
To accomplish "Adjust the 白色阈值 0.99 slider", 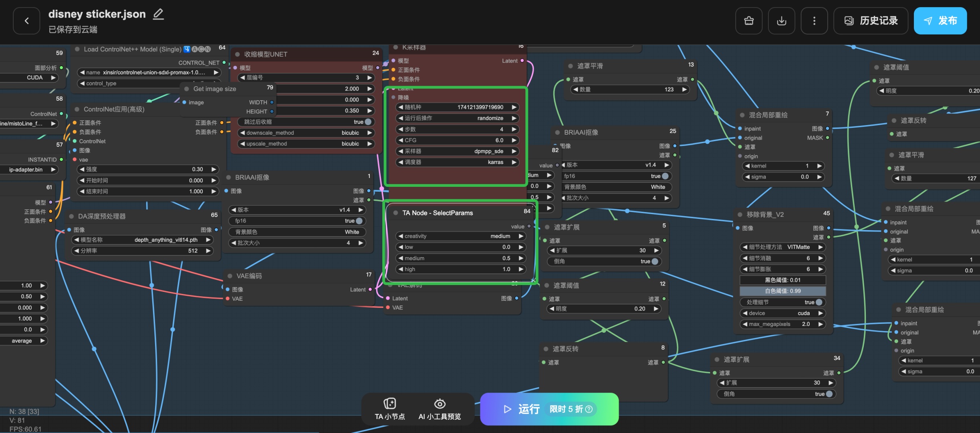I will click(782, 291).
